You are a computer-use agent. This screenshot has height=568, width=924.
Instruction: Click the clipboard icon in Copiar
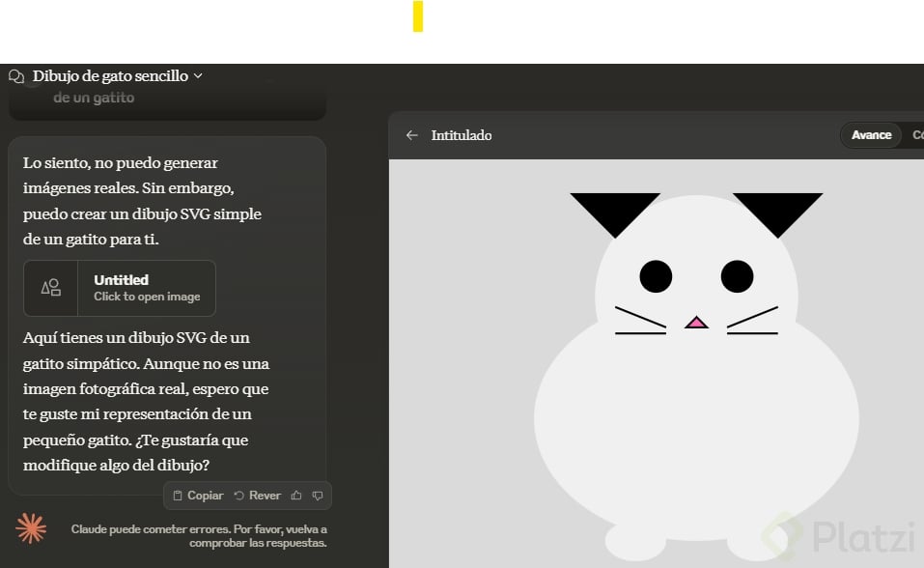[x=178, y=496]
